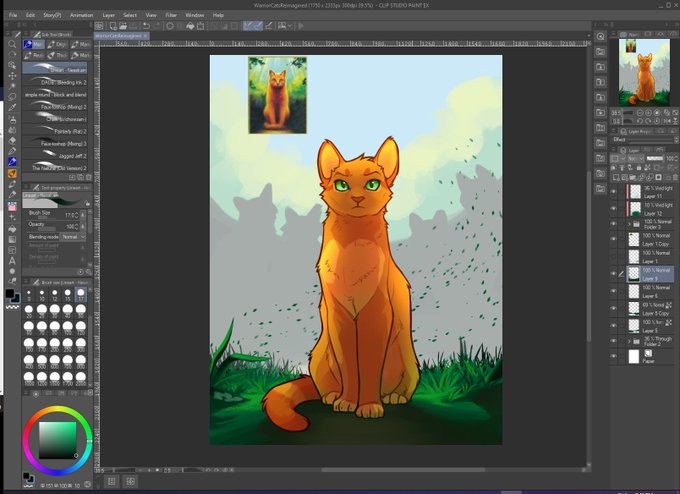Select the Thick sub tool group

click(57, 56)
